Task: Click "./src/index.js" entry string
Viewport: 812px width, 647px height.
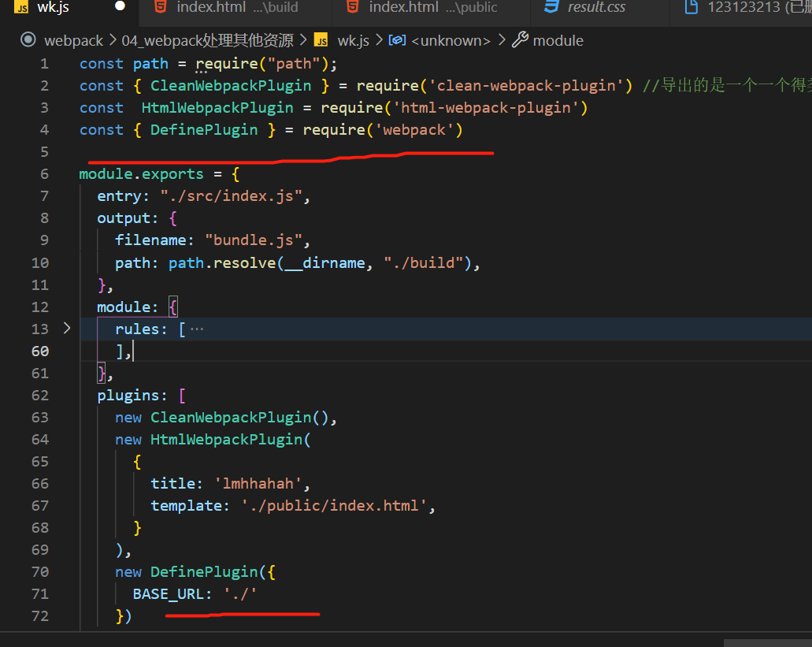Action: point(231,196)
